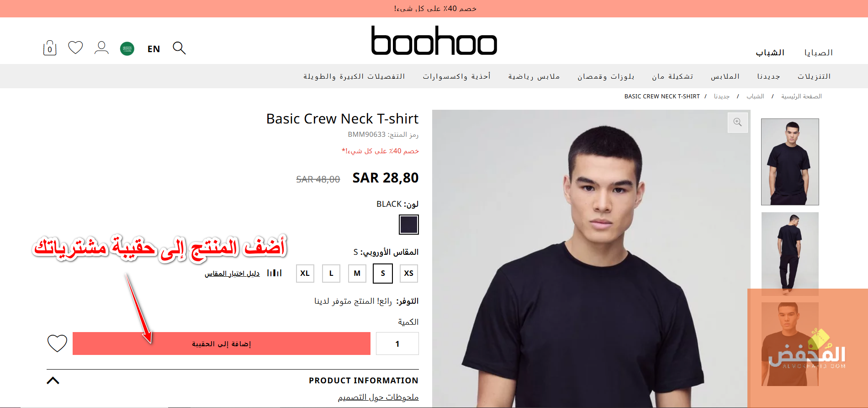The height and width of the screenshot is (408, 868).
Task: Collapse the PRODUCT INFORMATION section chevron
Action: click(x=53, y=381)
